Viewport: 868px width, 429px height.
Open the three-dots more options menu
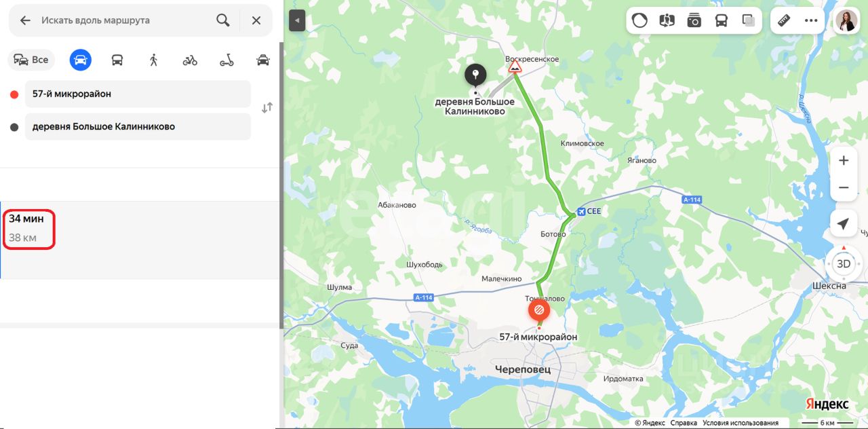(811, 20)
